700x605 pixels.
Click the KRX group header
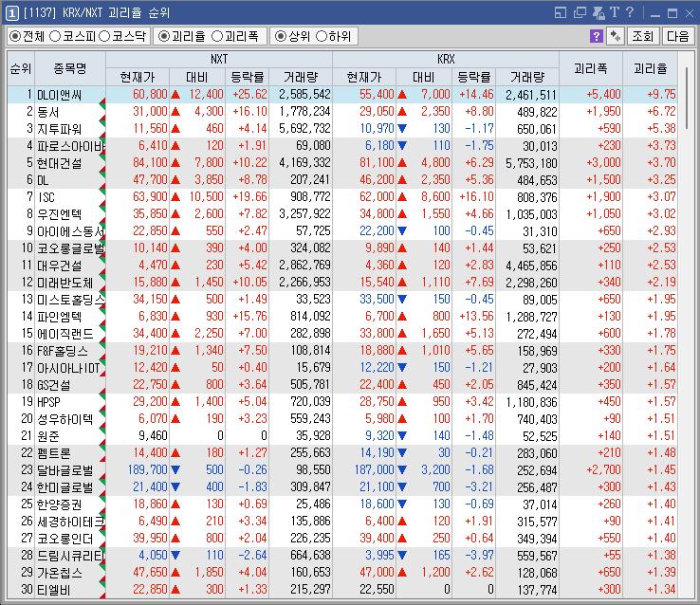click(x=446, y=60)
